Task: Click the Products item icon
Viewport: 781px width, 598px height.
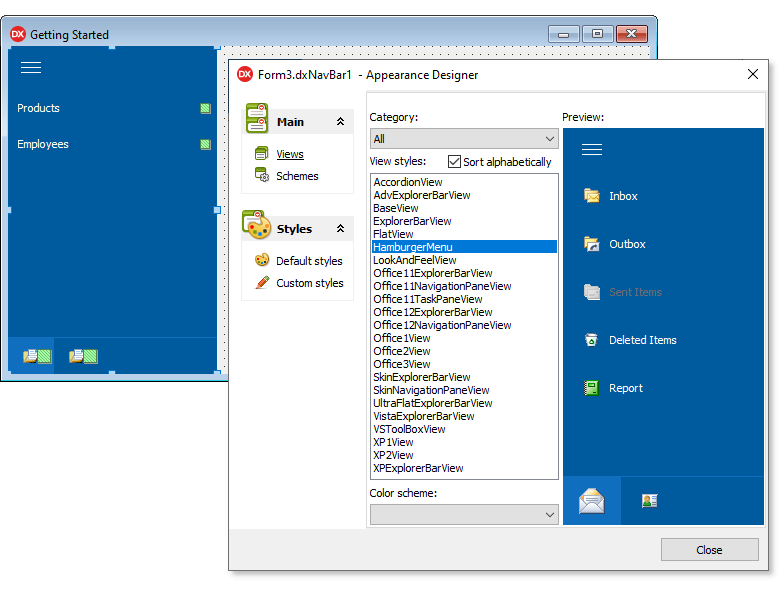Action: [x=205, y=108]
